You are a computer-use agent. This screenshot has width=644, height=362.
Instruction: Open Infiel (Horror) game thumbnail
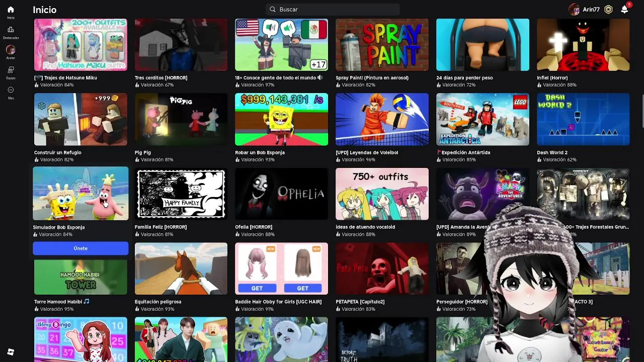(x=583, y=45)
